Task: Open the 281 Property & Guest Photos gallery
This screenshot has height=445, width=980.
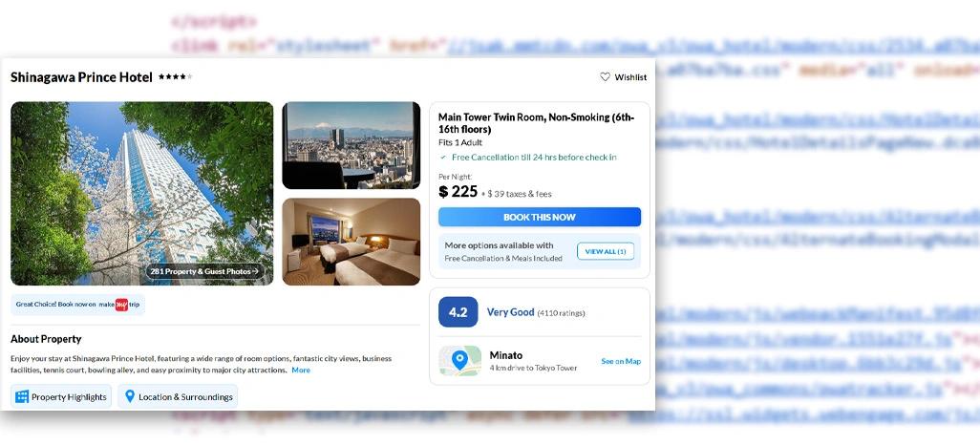Action: pos(205,271)
